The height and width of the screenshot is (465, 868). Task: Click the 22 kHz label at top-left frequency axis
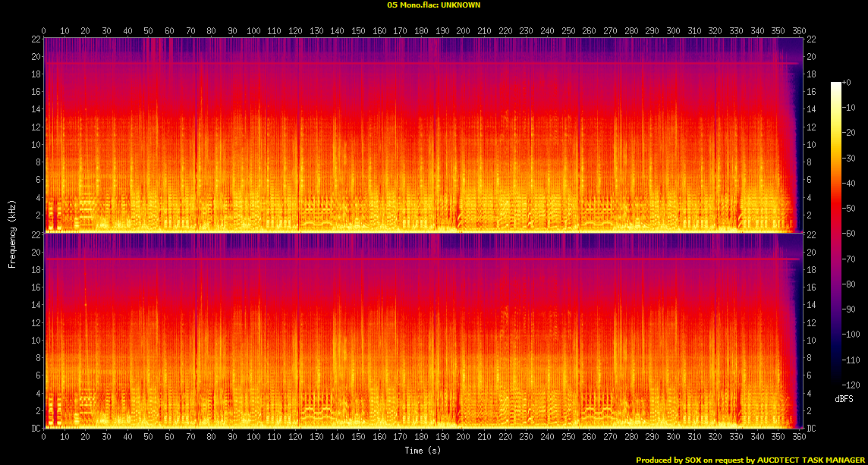coord(35,39)
